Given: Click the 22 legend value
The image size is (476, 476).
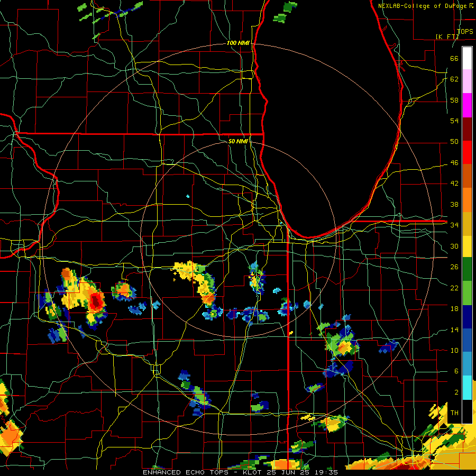Looking at the screenshot, I should (x=454, y=288).
